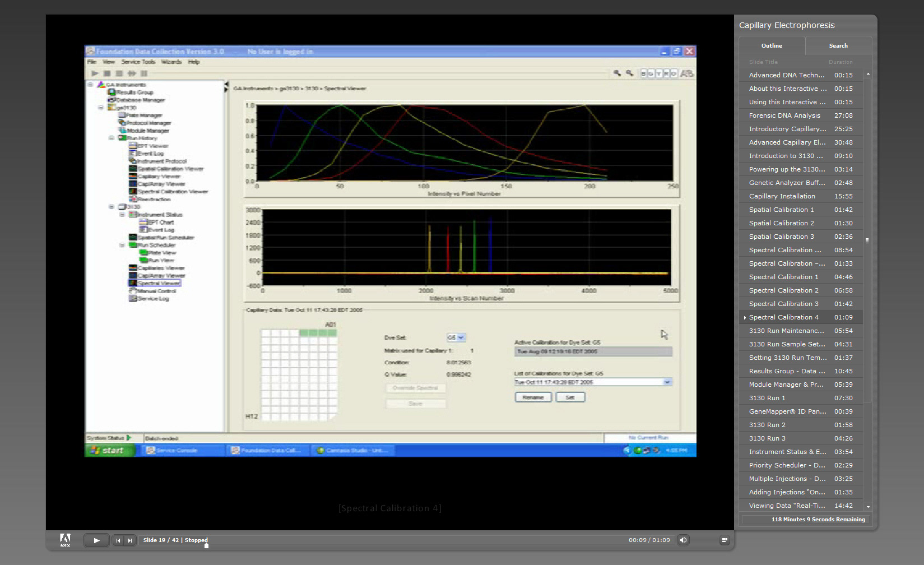Open Camtasia Studio taskbar item
Image resolution: width=924 pixels, height=565 pixels.
click(353, 450)
